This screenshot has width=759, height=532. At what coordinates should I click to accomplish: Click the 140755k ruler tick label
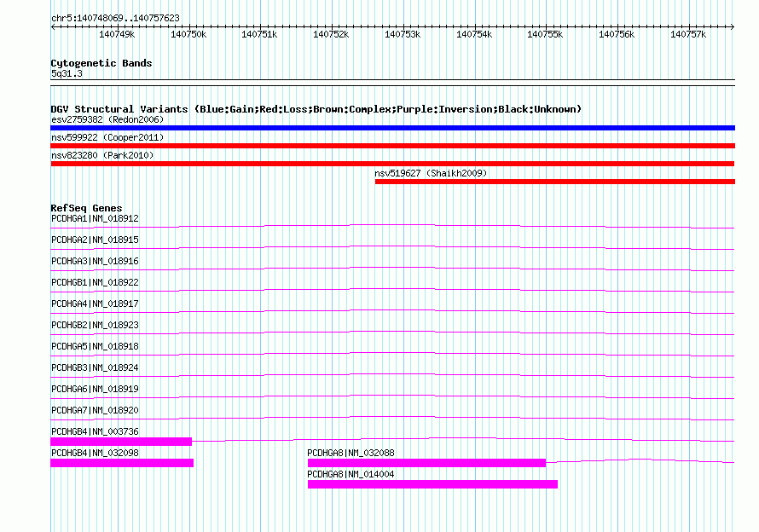point(546,34)
